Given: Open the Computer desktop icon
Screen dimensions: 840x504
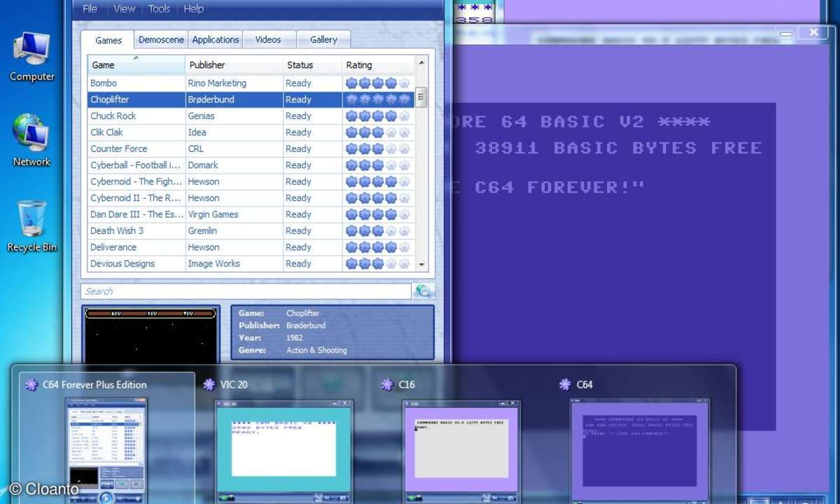Looking at the screenshot, I should 31,56.
